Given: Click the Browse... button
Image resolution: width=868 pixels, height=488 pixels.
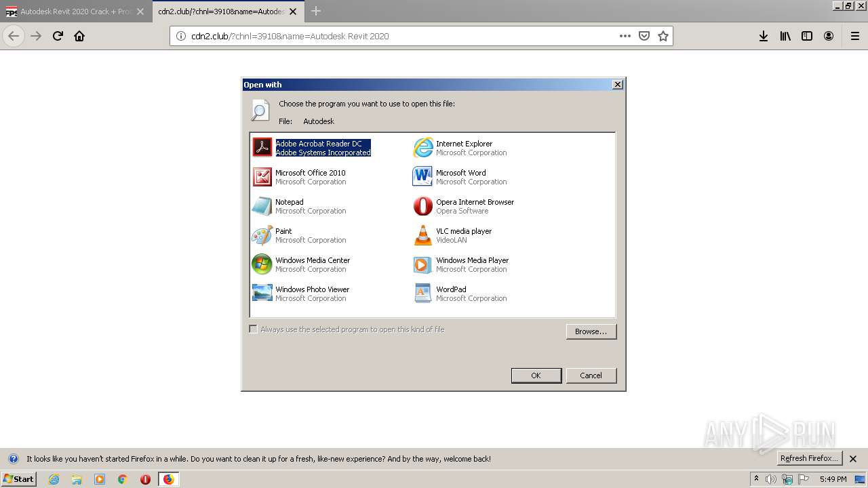Looking at the screenshot, I should (591, 331).
